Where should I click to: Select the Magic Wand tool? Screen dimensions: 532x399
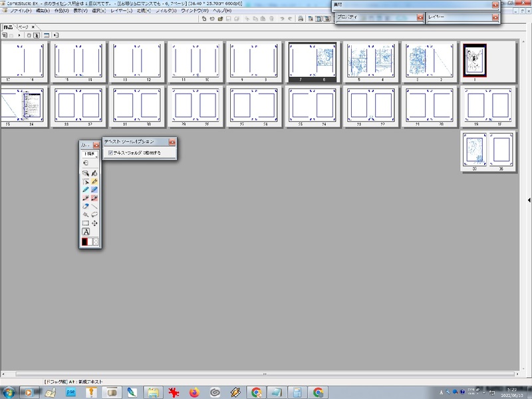point(86,214)
